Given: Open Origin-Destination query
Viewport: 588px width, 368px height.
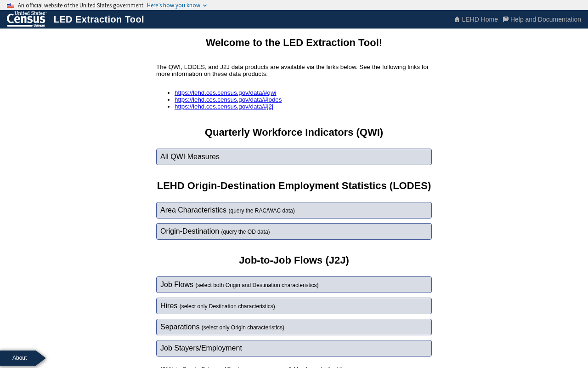Looking at the screenshot, I should click(x=294, y=231).
